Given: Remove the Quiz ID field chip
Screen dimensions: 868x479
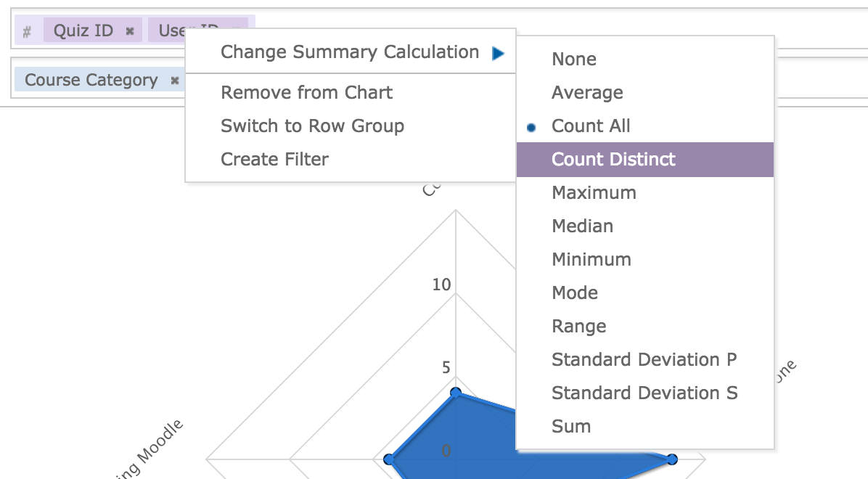Looking at the screenshot, I should [130, 31].
